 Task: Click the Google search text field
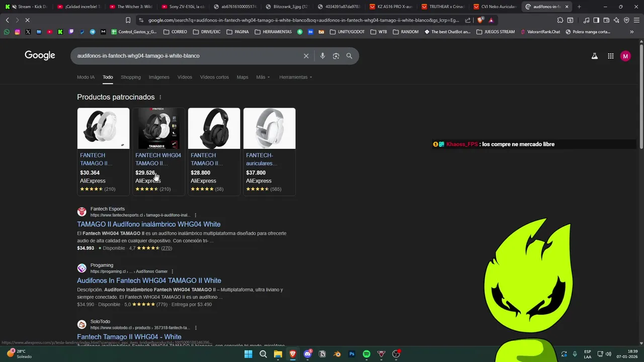pos(186,56)
